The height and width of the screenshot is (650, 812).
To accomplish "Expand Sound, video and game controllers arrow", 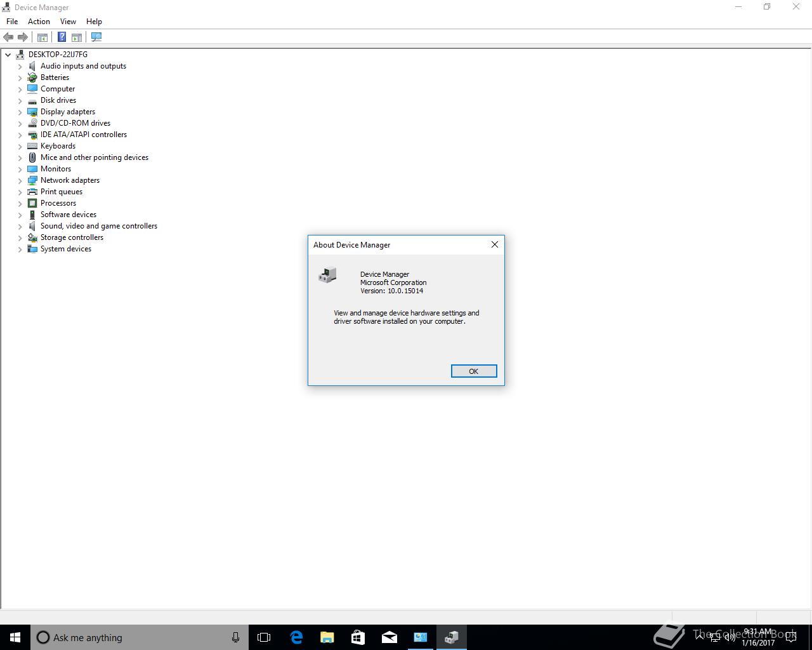I will (20, 226).
